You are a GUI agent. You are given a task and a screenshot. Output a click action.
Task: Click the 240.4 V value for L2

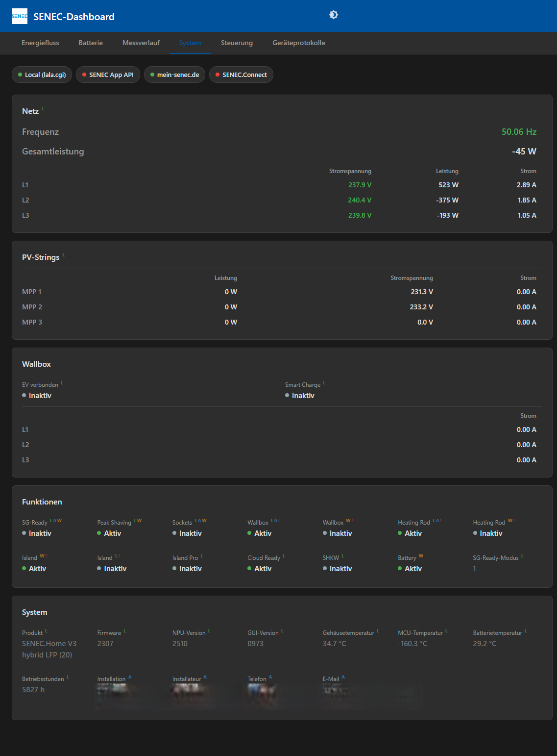click(x=360, y=200)
